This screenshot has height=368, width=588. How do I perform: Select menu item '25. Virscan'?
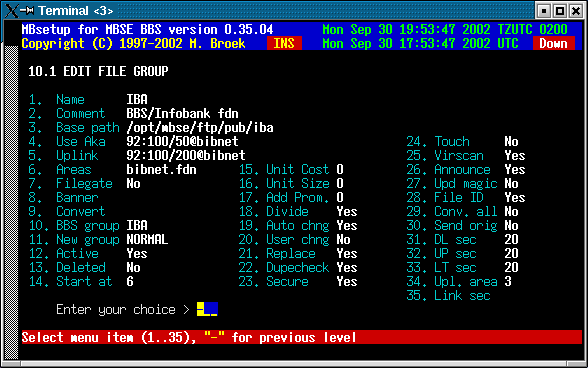pos(445,155)
